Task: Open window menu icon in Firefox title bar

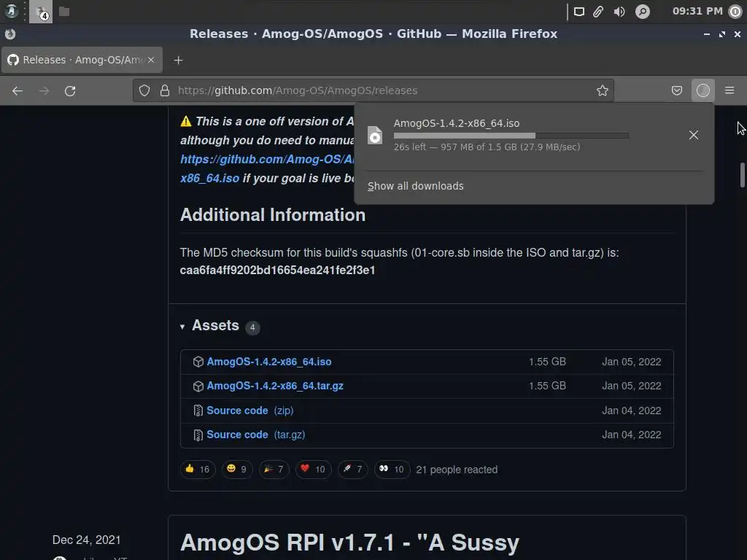Action: pyautogui.click(x=10, y=34)
